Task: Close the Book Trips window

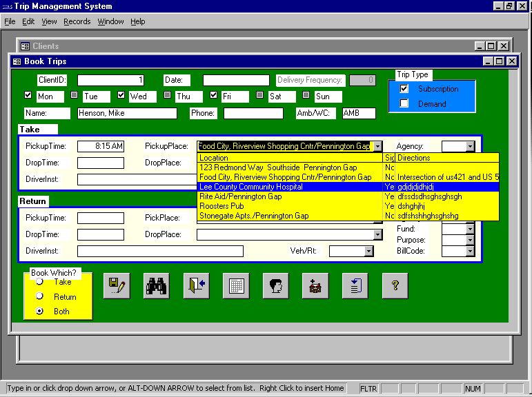Action: tap(511, 61)
